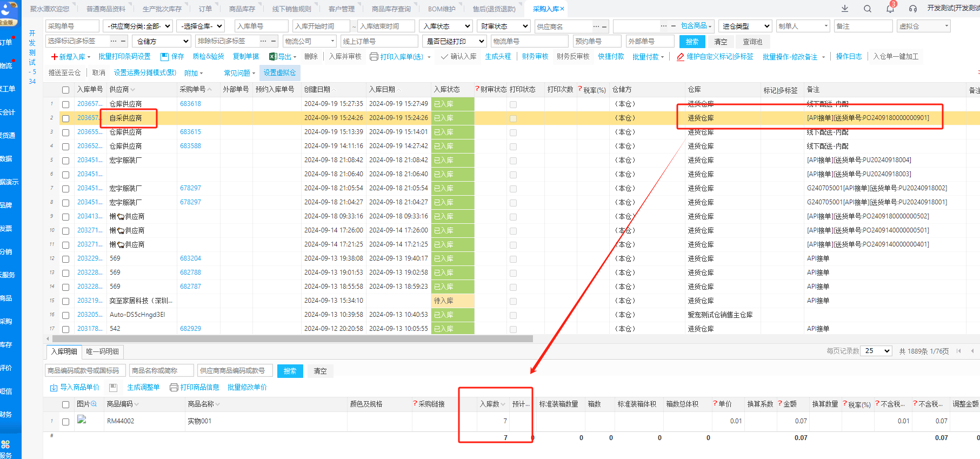Screen dimensions: 980x459
Task: Check the row with purchase number 683615
Action: [65, 132]
